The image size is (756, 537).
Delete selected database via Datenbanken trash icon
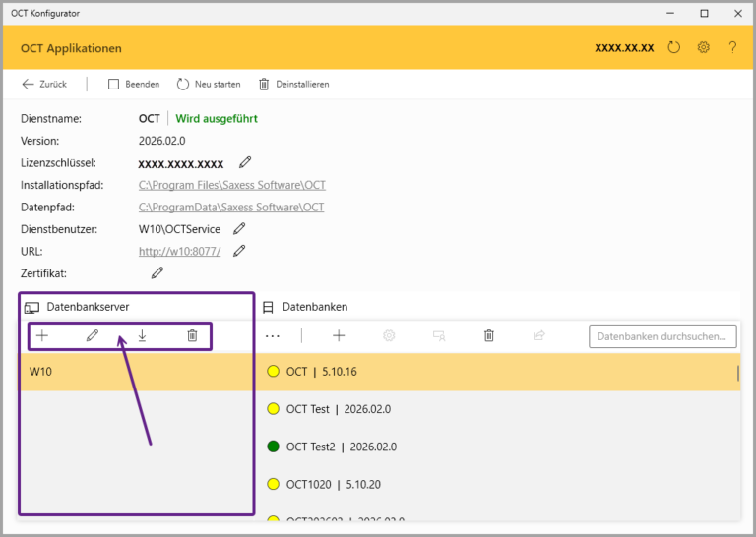pyautogui.click(x=488, y=336)
